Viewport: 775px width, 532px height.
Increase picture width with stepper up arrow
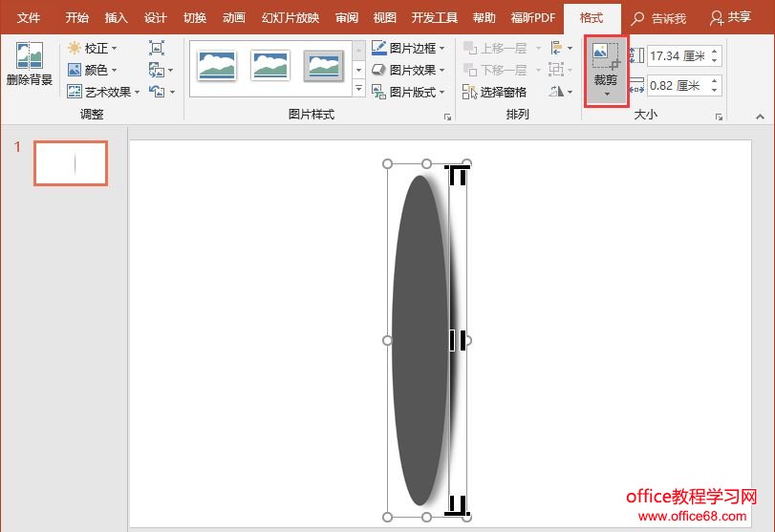(x=714, y=81)
